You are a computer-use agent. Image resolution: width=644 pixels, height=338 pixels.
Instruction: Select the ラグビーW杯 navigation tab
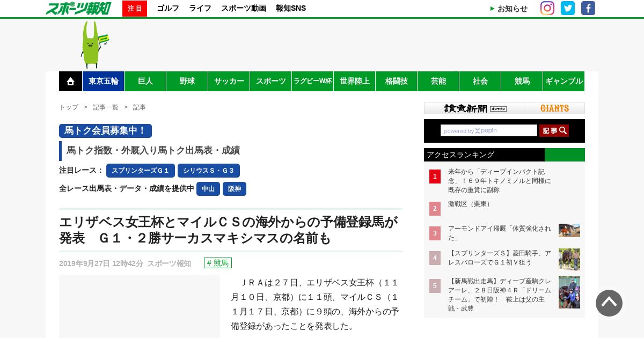(x=313, y=82)
